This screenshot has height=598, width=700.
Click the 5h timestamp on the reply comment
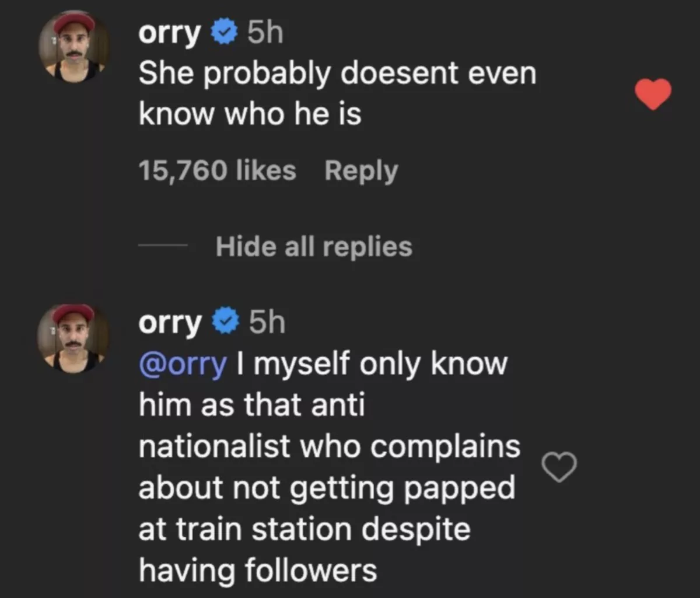pyautogui.click(x=266, y=321)
